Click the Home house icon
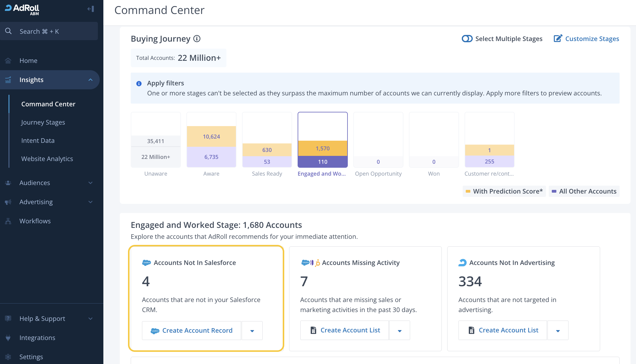Viewport: 636px width, 364px height. tap(8, 60)
